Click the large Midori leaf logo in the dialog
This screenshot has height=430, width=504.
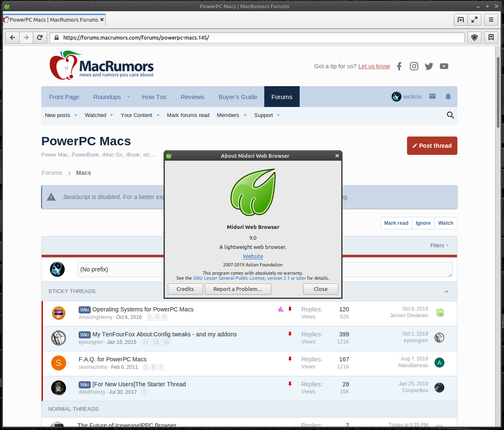pos(253,192)
